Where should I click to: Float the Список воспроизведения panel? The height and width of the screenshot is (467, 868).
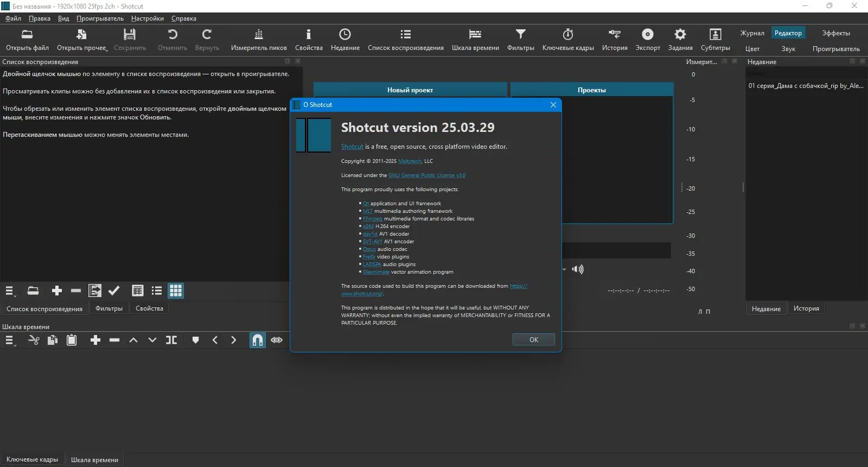coord(288,61)
